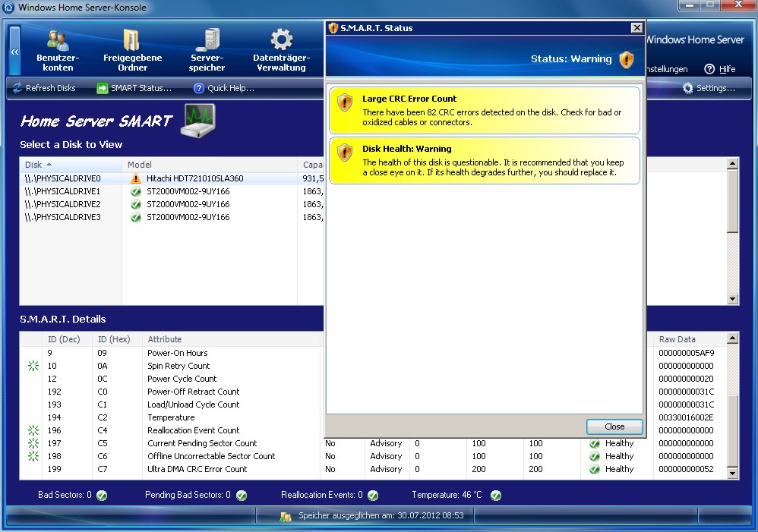
Task: Close the S.M.A.R.T. Status dialog with Close button
Action: pos(614,427)
